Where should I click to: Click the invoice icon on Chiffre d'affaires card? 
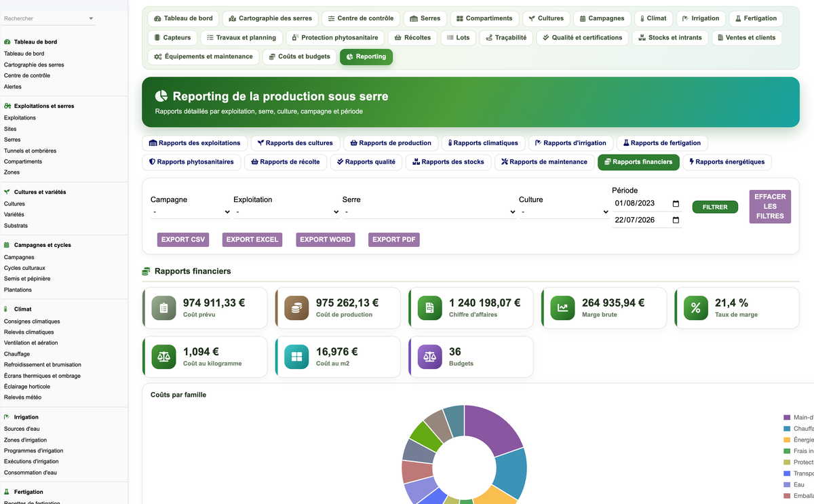pos(429,308)
